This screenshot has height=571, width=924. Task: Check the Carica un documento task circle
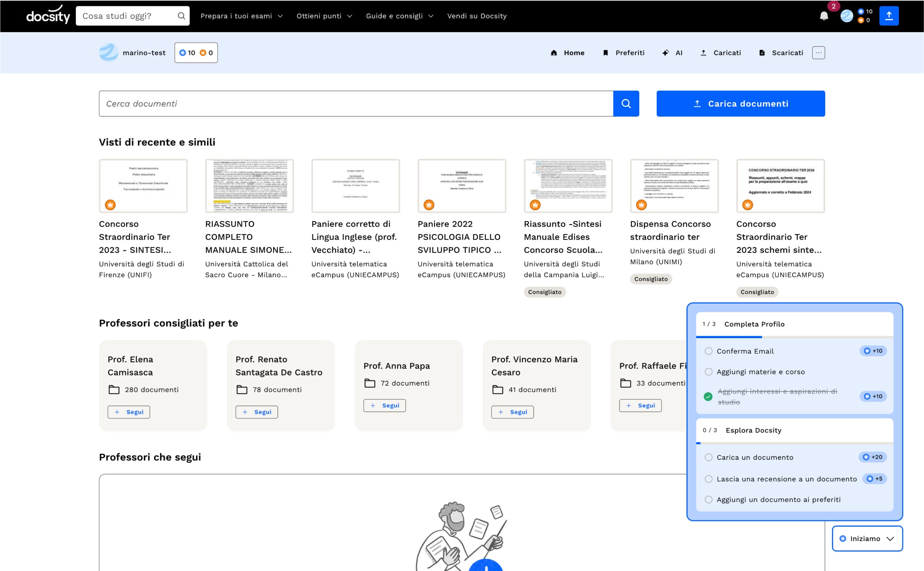pos(708,457)
